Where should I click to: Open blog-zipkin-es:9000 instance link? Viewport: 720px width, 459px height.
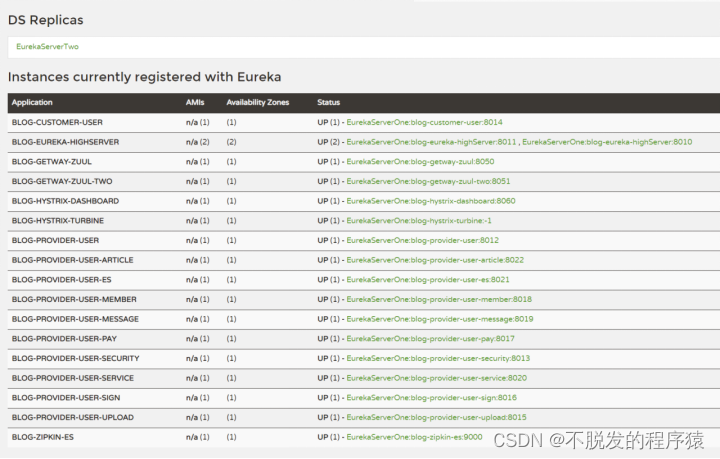pyautogui.click(x=414, y=437)
